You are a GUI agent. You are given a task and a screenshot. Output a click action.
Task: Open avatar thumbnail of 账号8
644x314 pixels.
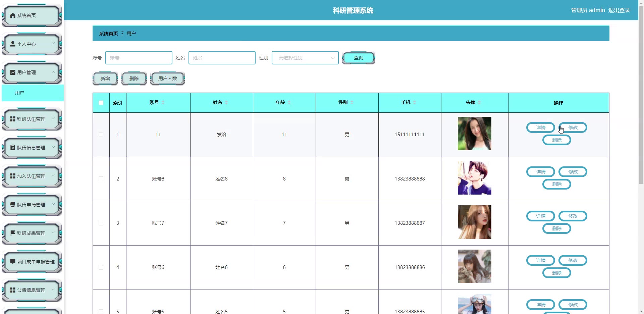(x=475, y=178)
